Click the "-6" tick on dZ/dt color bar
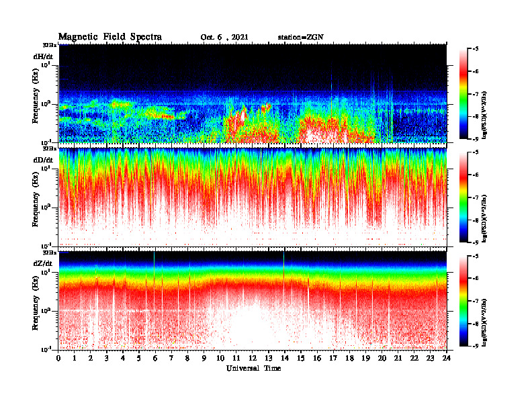This screenshot has height=411, width=532. point(475,279)
